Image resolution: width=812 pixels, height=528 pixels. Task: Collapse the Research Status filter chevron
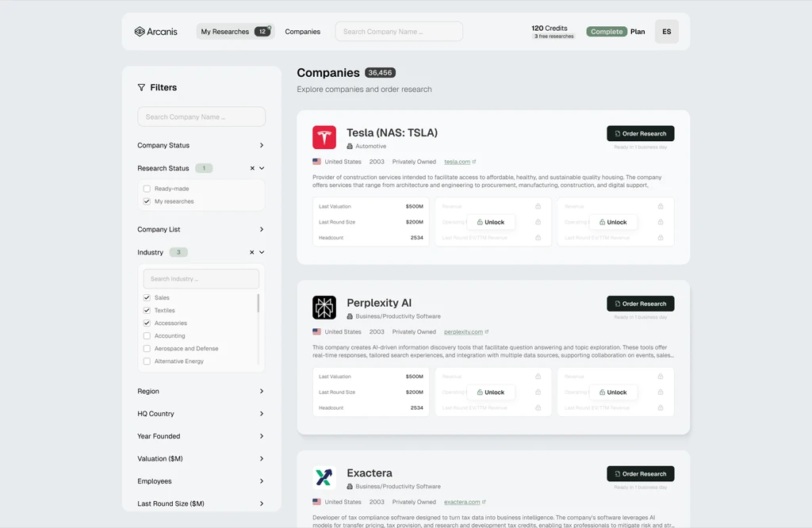tap(262, 168)
